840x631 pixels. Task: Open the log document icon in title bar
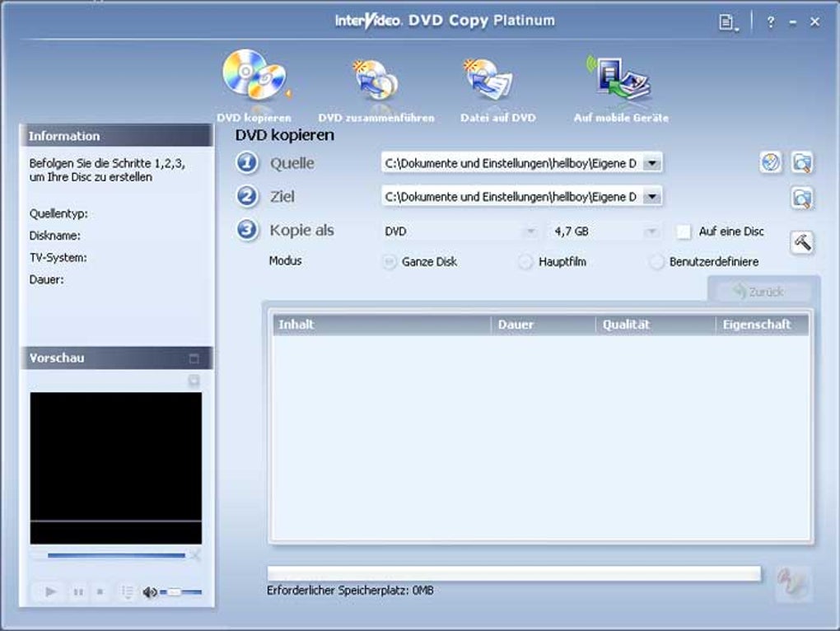pyautogui.click(x=727, y=22)
